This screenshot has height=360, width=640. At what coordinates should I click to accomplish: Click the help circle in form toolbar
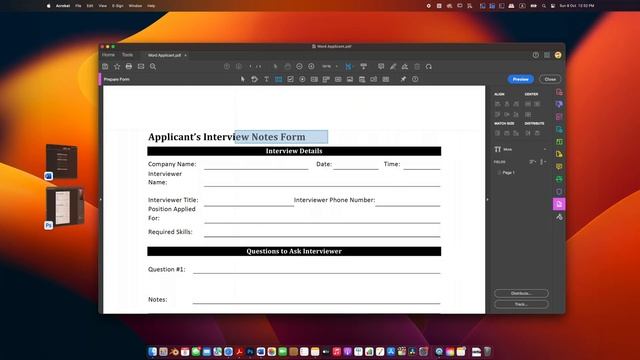(x=415, y=79)
